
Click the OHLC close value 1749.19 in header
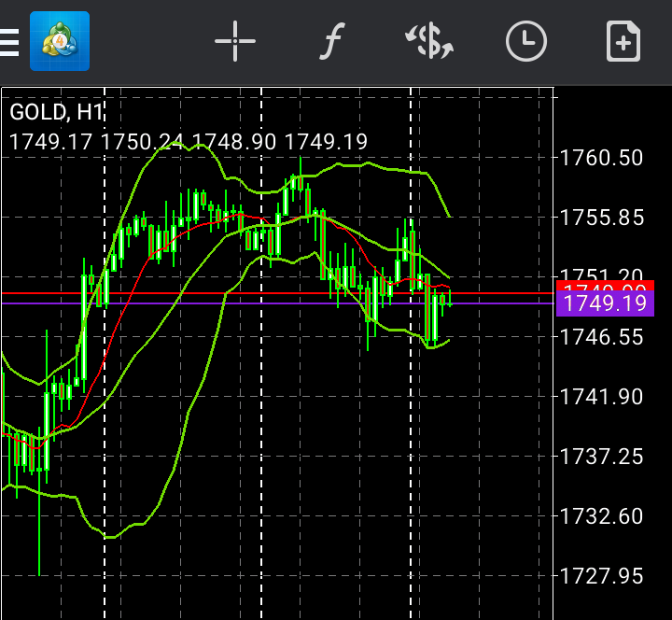pos(326,142)
